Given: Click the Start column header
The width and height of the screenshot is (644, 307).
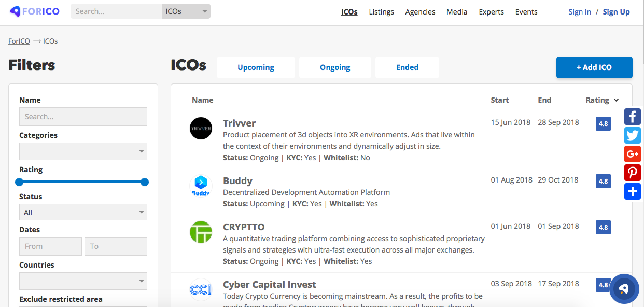Looking at the screenshot, I should (x=500, y=100).
